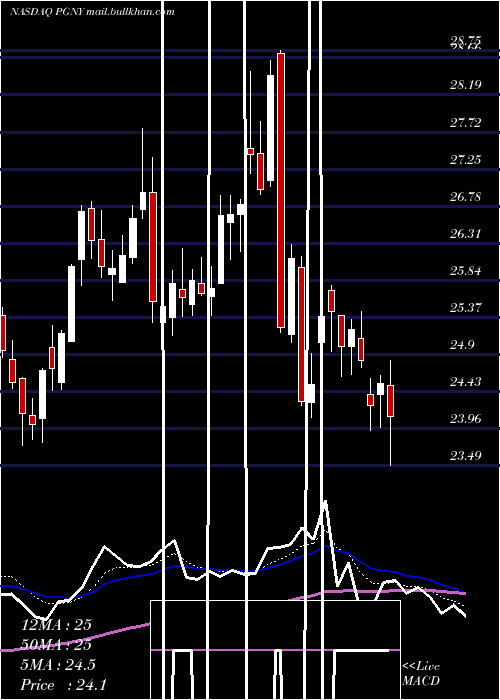This screenshot has height=700, width=500.
Task: Click the <<Live MACD label
Action: 421,674
